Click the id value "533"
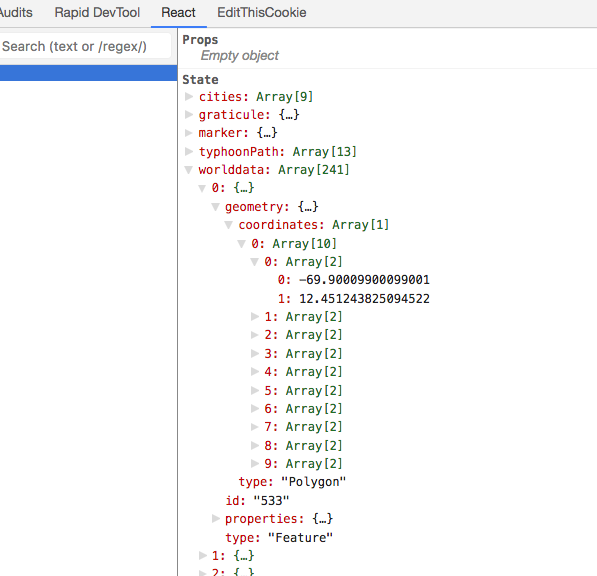 271,501
